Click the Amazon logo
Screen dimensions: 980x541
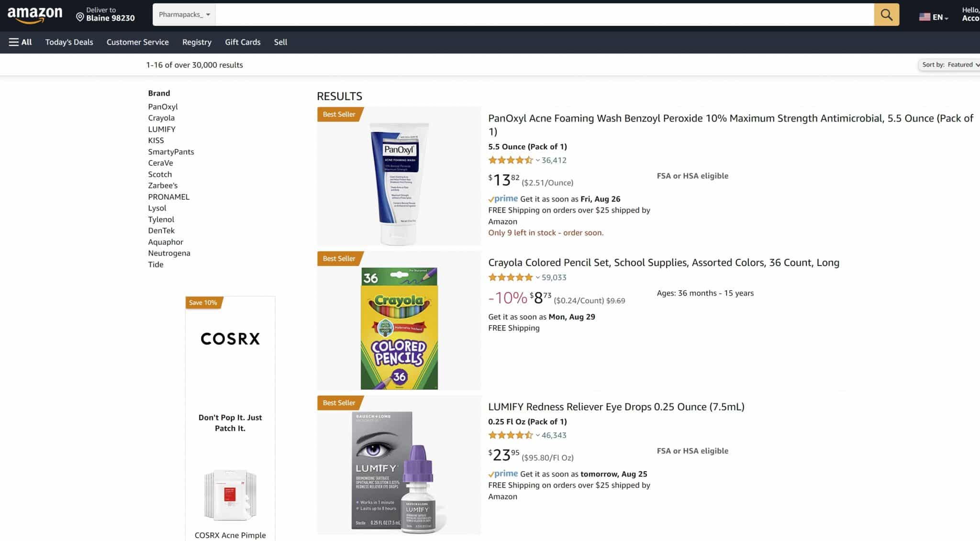tap(35, 15)
